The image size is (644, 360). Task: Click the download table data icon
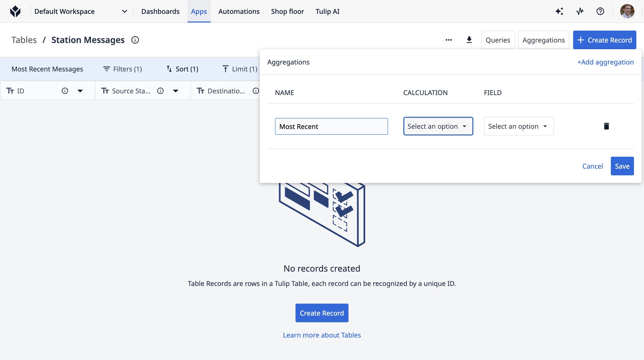point(469,40)
